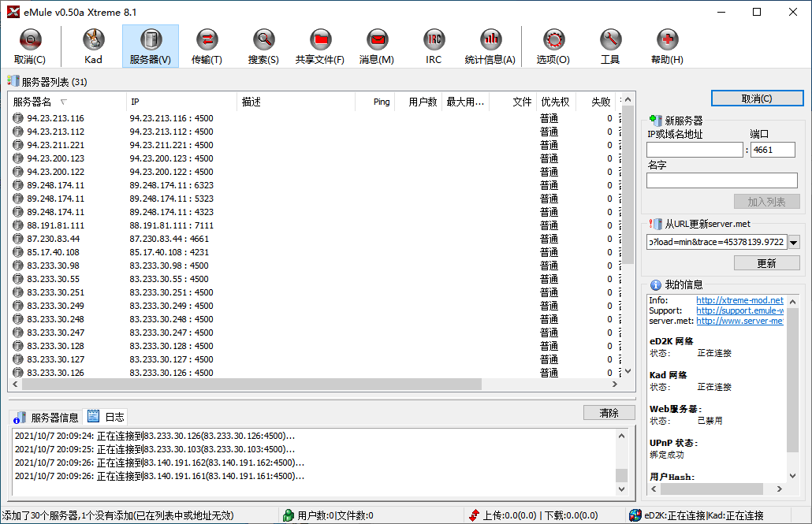The height and width of the screenshot is (524, 812).
Task: Click the 名字 name input field
Action: (722, 180)
